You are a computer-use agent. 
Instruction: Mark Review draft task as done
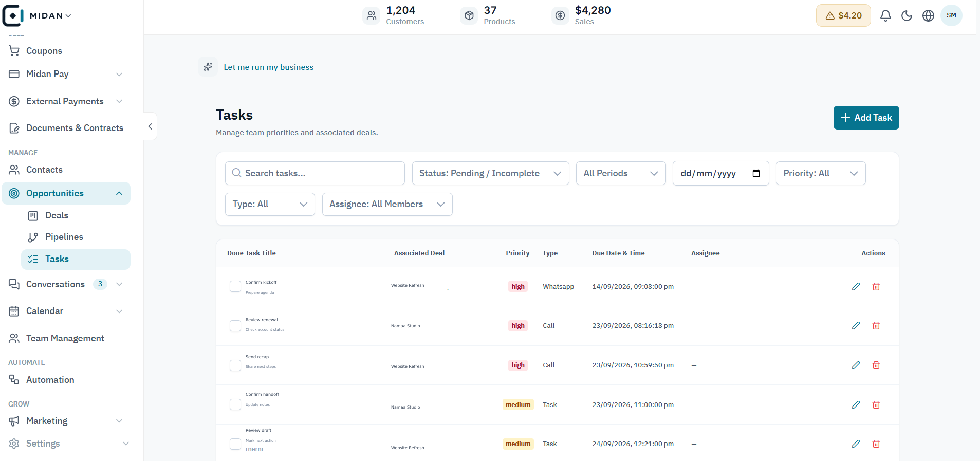(235, 444)
